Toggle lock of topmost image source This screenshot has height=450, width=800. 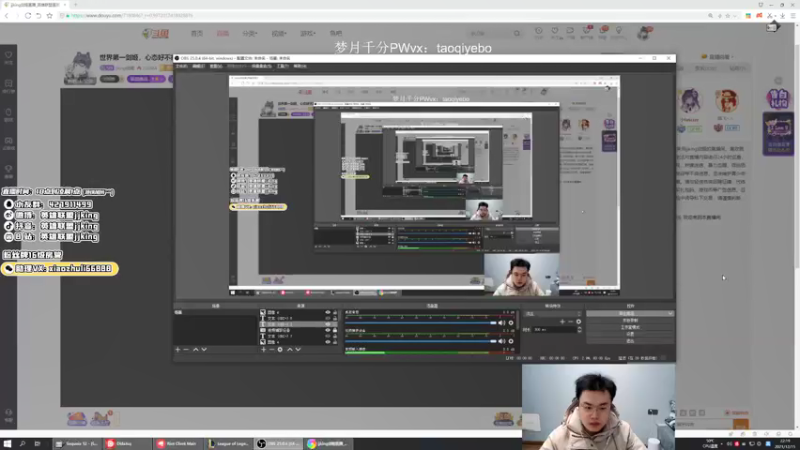335,312
